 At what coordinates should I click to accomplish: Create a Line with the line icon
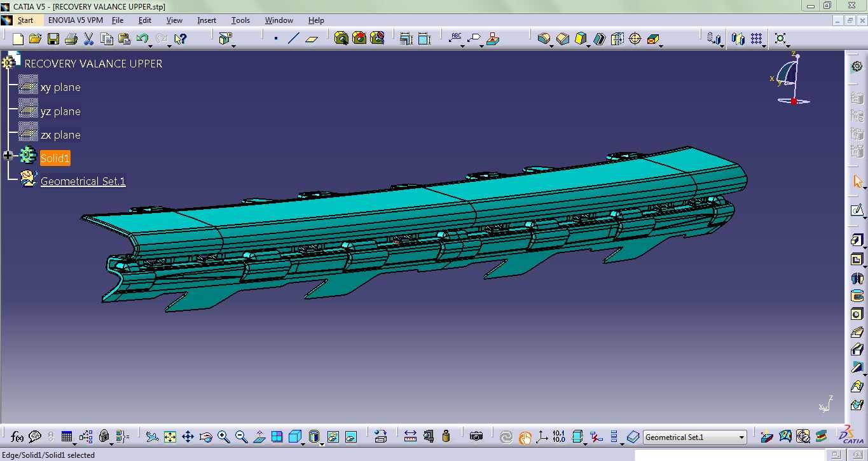pos(293,39)
